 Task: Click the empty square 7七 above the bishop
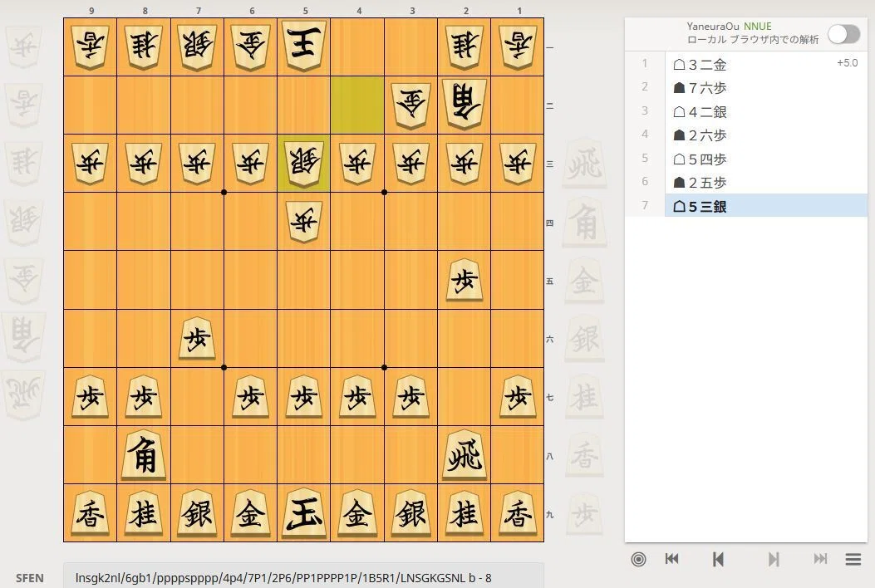click(x=198, y=397)
